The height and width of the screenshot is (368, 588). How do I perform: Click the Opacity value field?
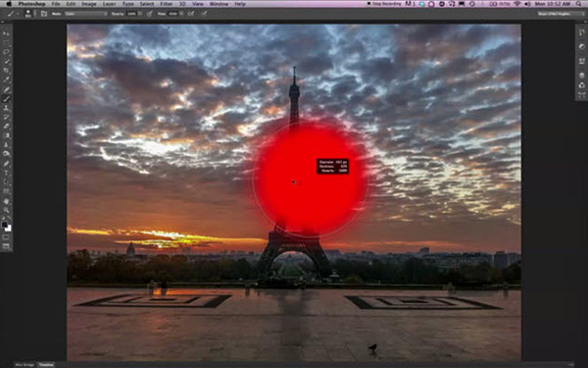click(x=131, y=14)
